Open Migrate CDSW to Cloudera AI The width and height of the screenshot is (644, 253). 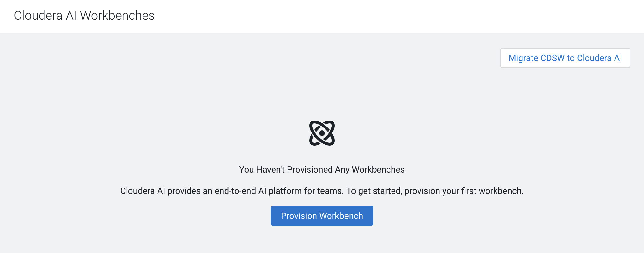[565, 58]
